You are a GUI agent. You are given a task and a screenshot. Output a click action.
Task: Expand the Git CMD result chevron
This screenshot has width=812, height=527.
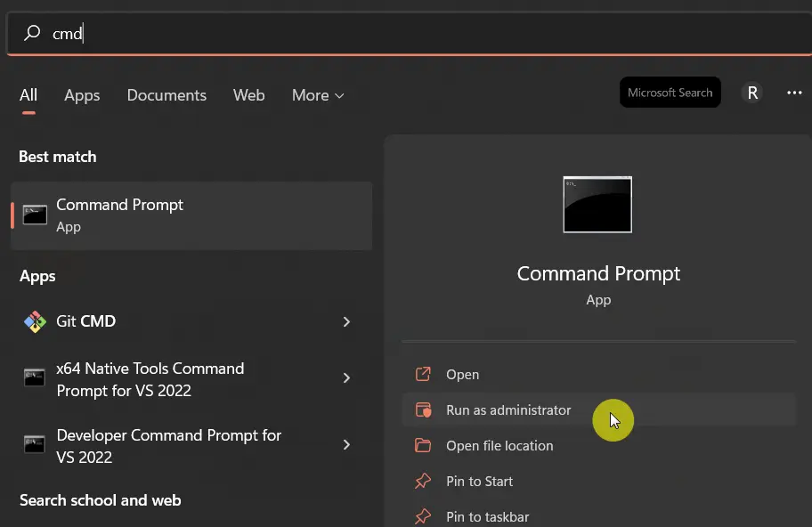(x=346, y=321)
